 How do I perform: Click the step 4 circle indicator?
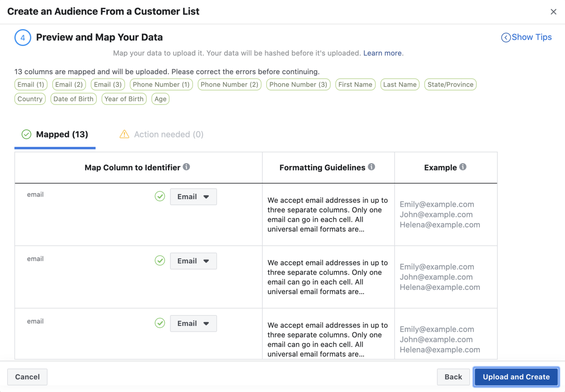pyautogui.click(x=23, y=38)
